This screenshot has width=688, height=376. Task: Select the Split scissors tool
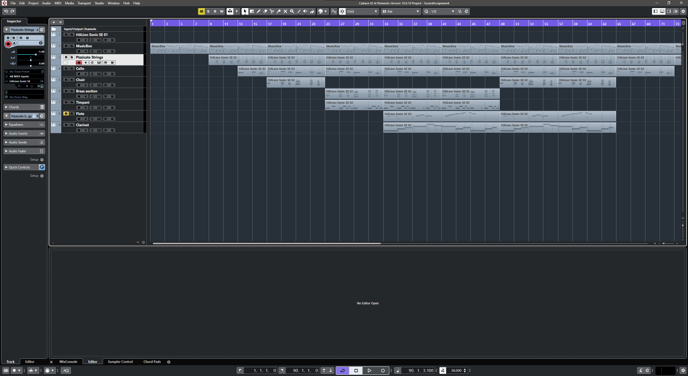click(272, 11)
